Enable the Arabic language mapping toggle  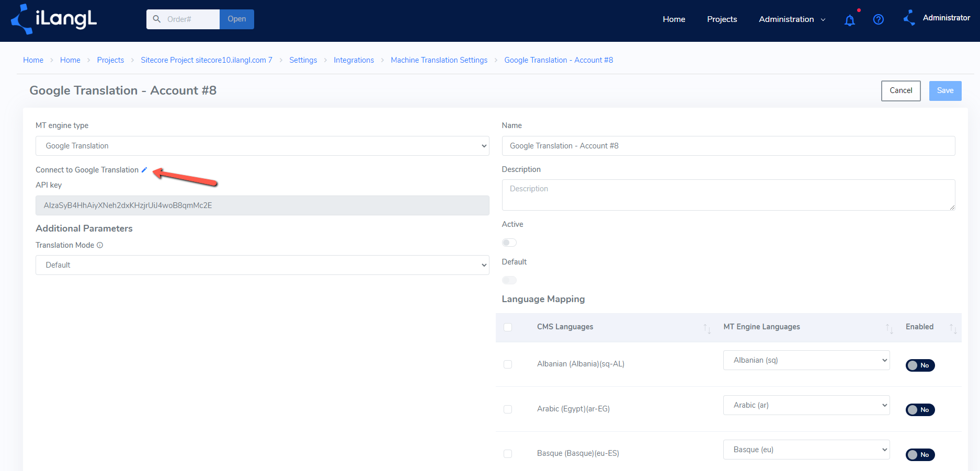[x=920, y=410]
